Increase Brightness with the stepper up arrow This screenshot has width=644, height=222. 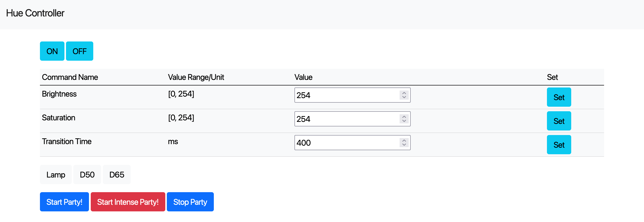[x=404, y=93]
